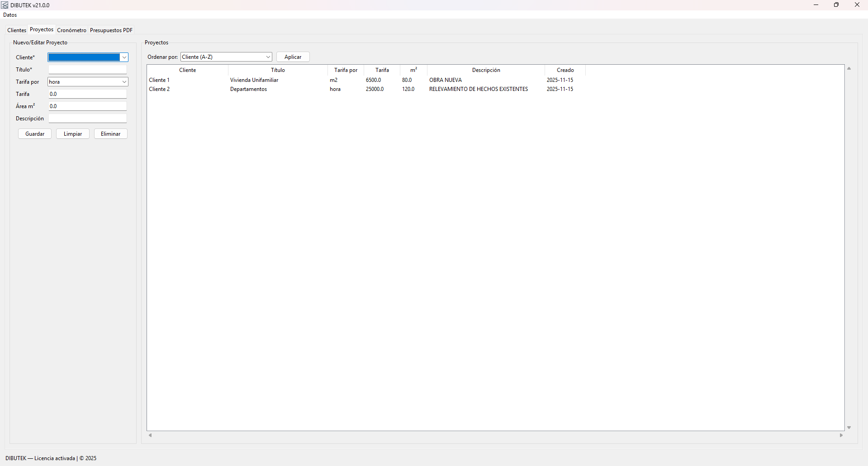Click the DIBUTEK app icon in title bar
Screen dimensions: 868x466
pos(5,5)
